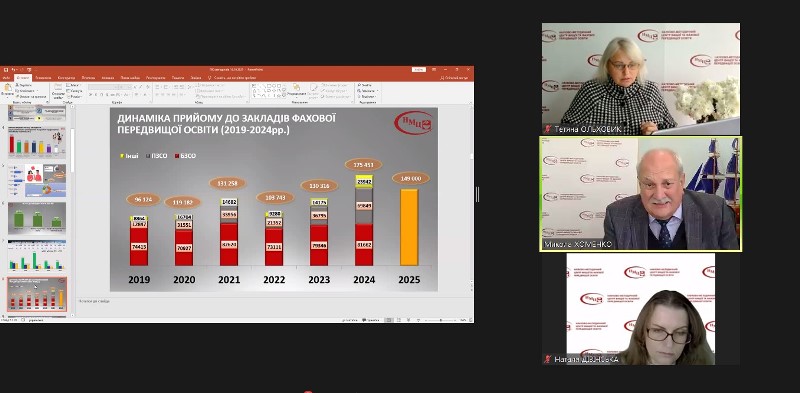Open the slide Section dropdown
The image size is (800, 393).
(74, 96)
